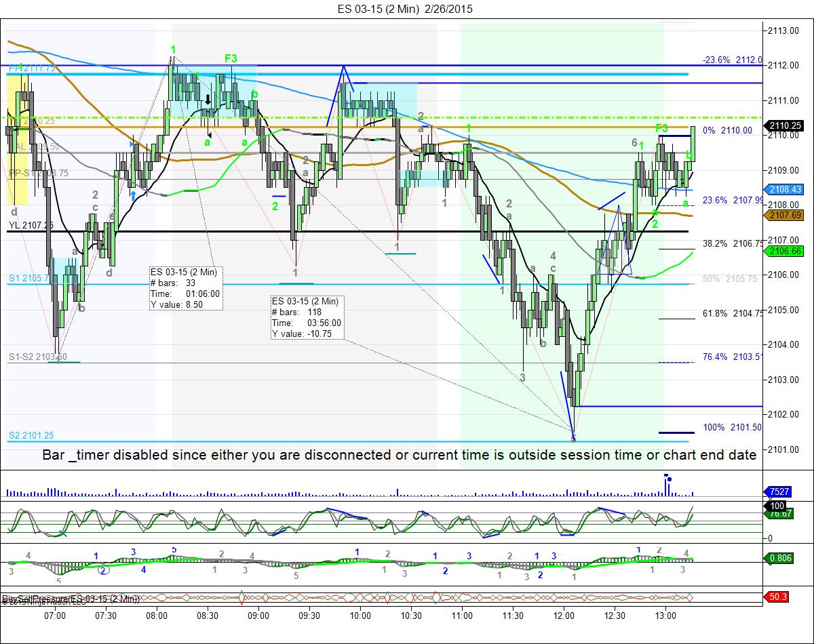The width and height of the screenshot is (814, 644).
Task: Click the 08:30 time axis label
Action: 208,615
